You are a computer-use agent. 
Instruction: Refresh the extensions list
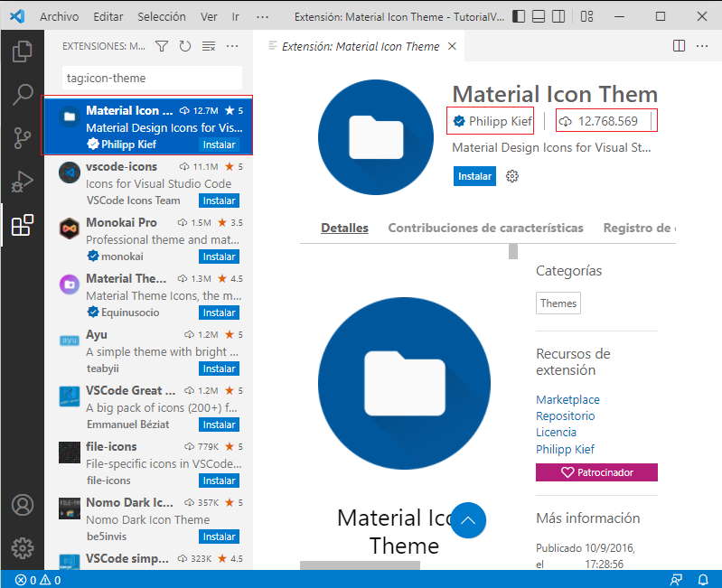point(185,46)
